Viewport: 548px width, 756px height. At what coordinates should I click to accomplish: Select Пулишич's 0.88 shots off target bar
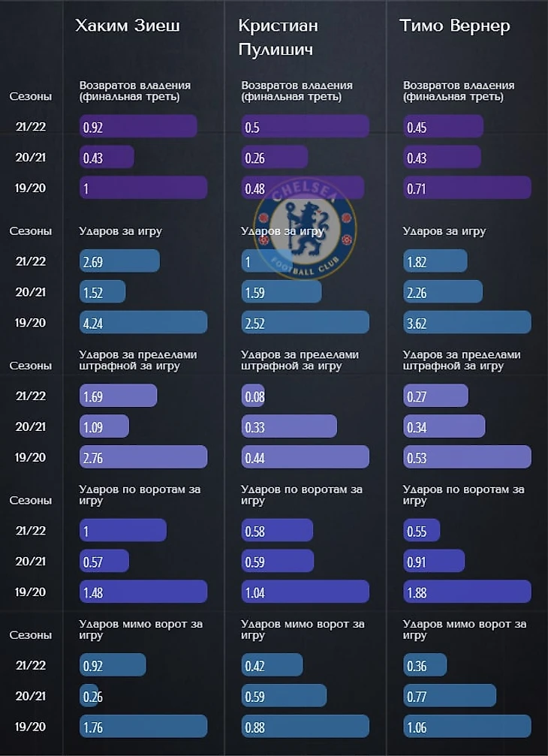click(305, 726)
